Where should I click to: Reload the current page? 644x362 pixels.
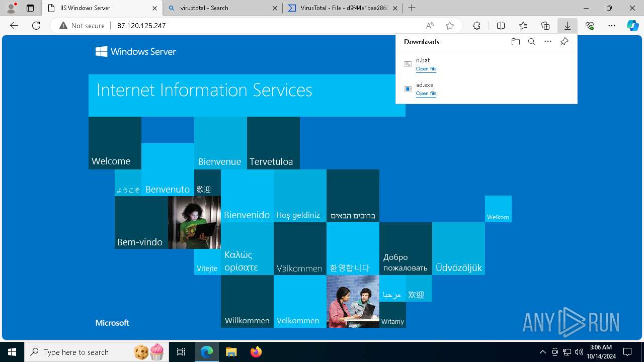pyautogui.click(x=36, y=26)
